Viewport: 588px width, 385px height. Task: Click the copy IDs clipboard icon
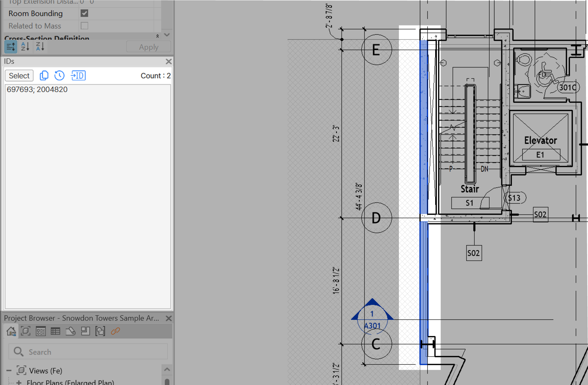(44, 76)
